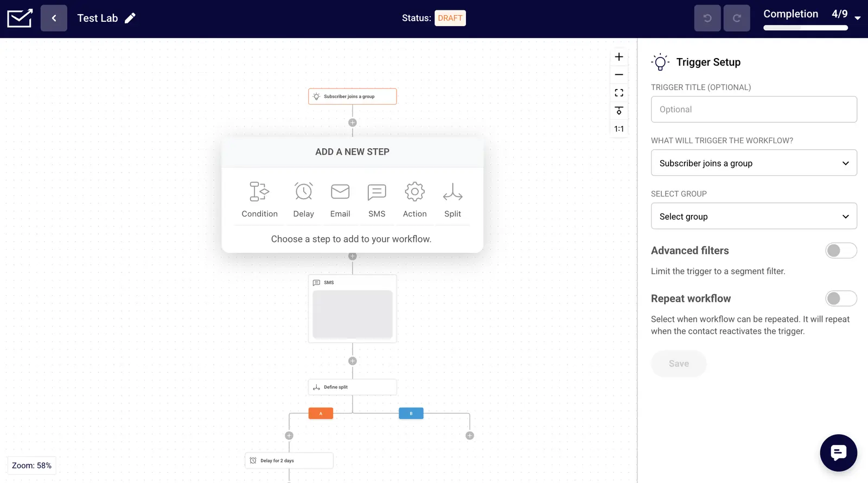Viewport: 868px width, 483px height.
Task: Click the Save button
Action: [679, 364]
